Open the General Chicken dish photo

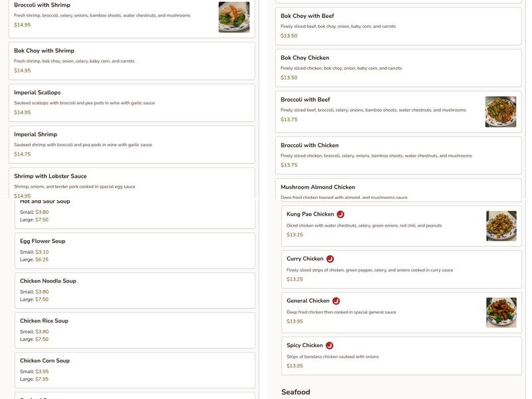501,313
